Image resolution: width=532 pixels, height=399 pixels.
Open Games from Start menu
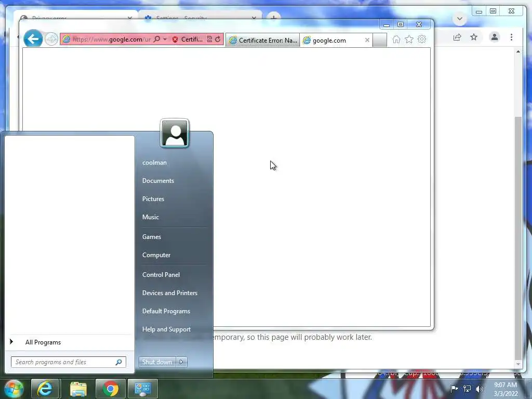pyautogui.click(x=152, y=237)
